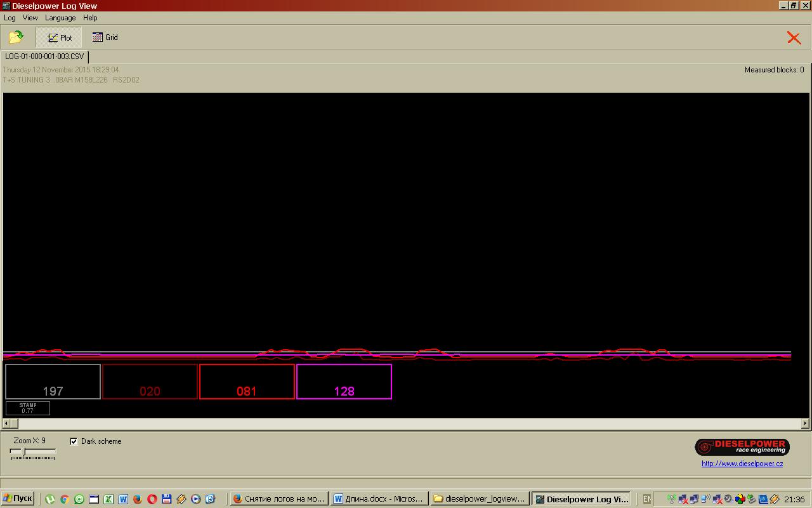The height and width of the screenshot is (508, 812).
Task: Click the red channel box showing 081
Action: [x=247, y=382]
